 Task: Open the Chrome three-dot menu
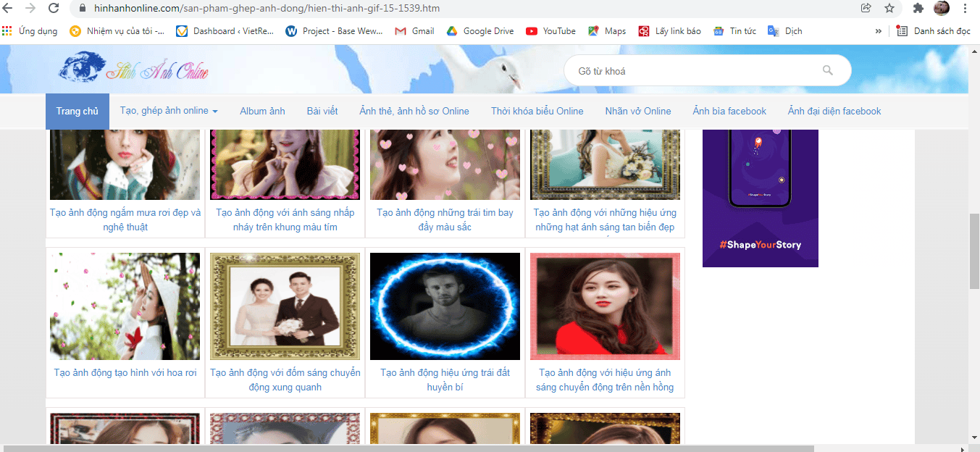click(966, 9)
